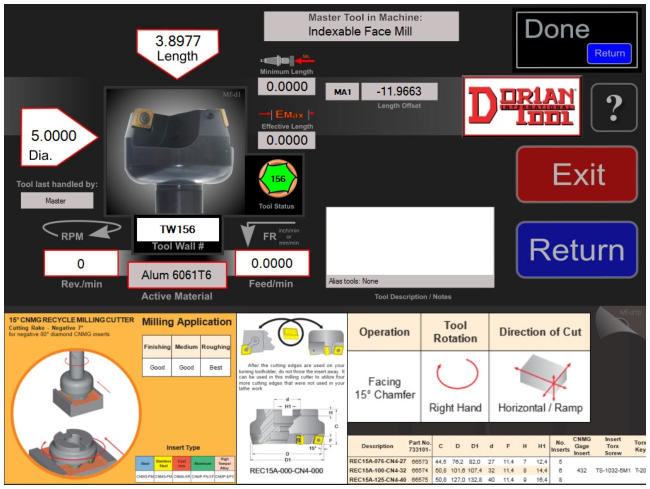The width and height of the screenshot is (650, 489).
Task: Click the Done label
Action: [557, 29]
